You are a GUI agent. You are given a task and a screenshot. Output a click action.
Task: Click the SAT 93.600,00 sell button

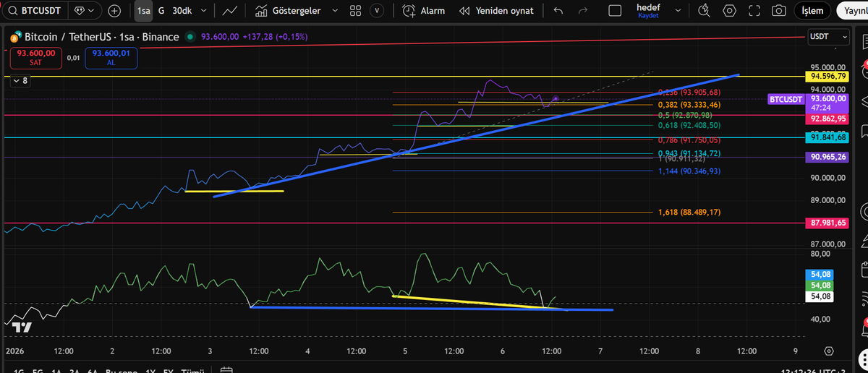point(35,57)
